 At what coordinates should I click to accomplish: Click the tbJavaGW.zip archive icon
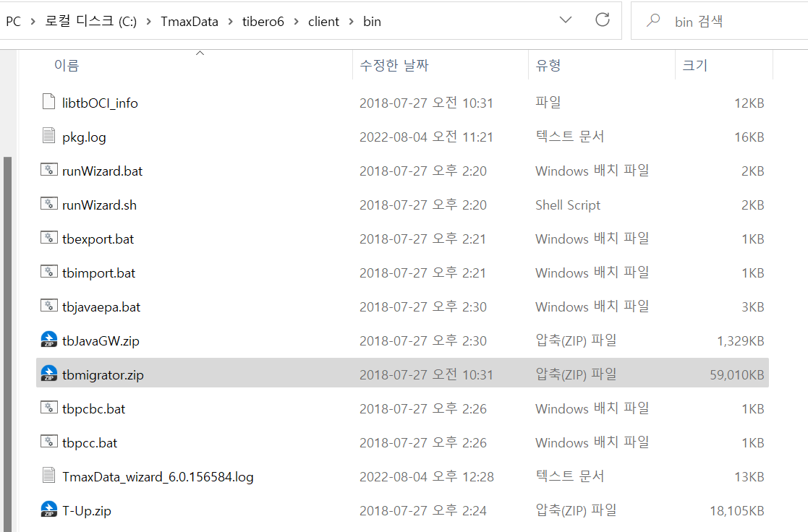[x=49, y=340]
